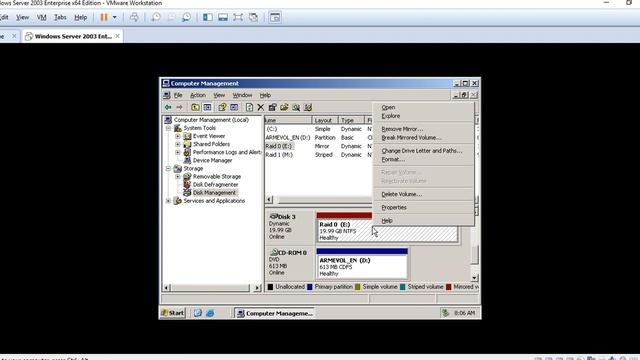Viewport: 640px width, 360px height.
Task: Select the Windows Server 2003 Ent... tab
Action: tap(73, 36)
